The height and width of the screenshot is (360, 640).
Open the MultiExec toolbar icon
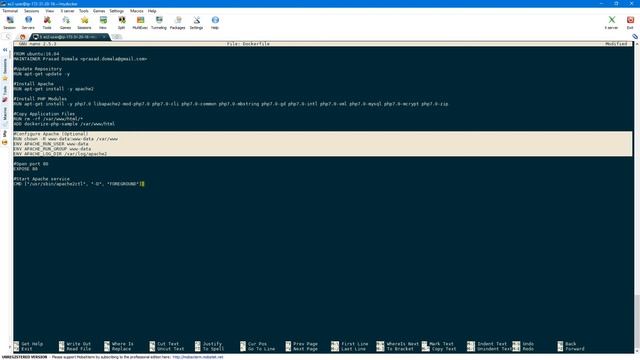click(x=140, y=22)
